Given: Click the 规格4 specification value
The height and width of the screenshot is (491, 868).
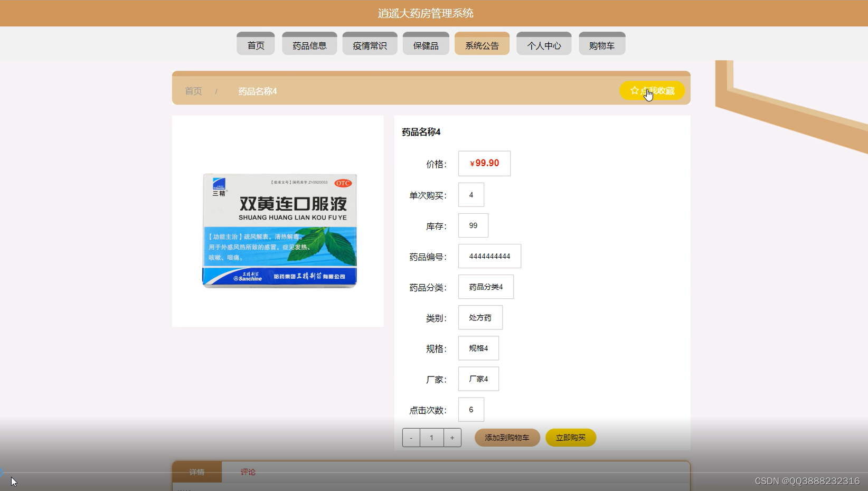Looking at the screenshot, I should tap(478, 348).
